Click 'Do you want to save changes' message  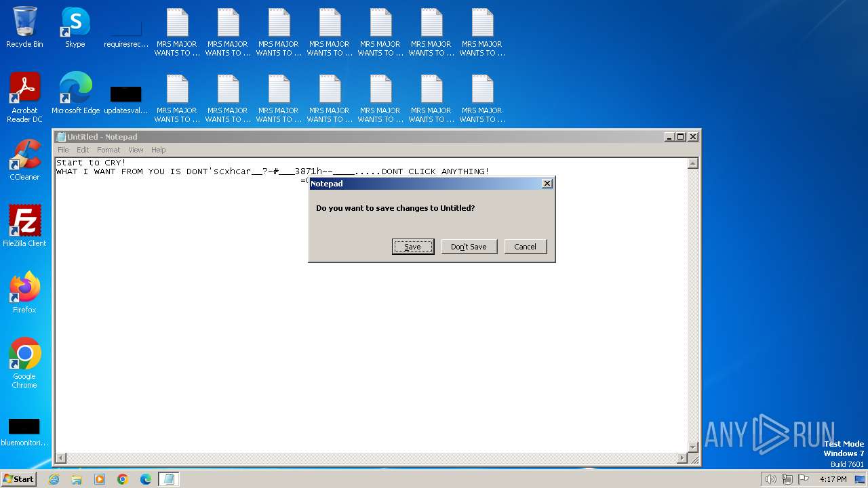click(x=395, y=208)
